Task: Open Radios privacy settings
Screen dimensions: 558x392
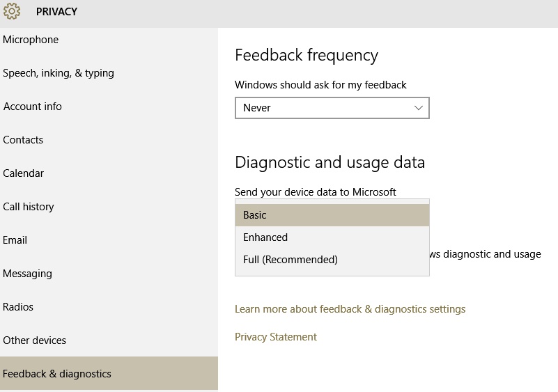Action: (x=109, y=307)
